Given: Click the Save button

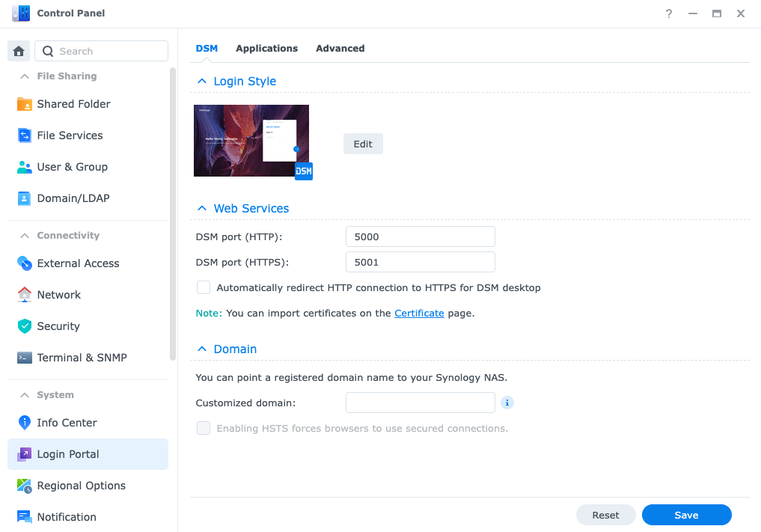Looking at the screenshot, I should pos(686,515).
